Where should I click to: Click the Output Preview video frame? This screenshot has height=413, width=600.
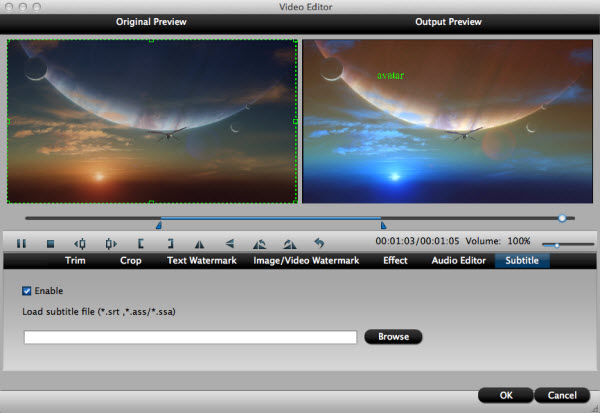[x=447, y=121]
